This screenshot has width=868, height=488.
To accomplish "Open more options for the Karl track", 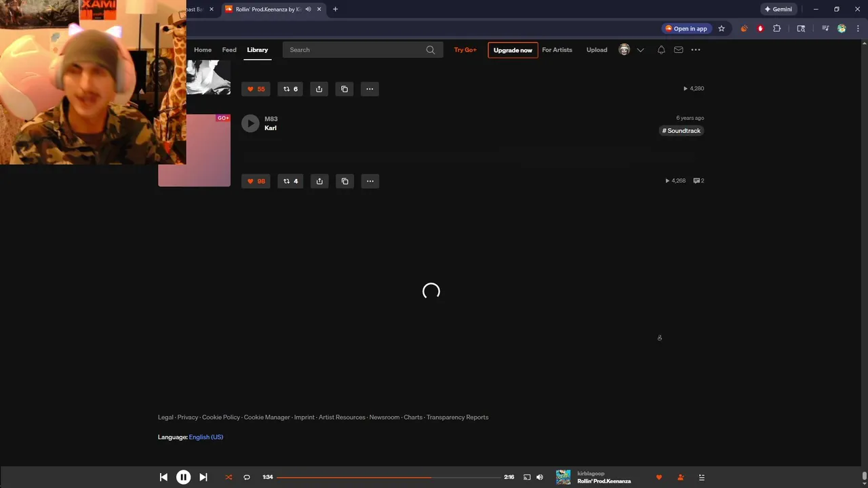I will coord(370,181).
